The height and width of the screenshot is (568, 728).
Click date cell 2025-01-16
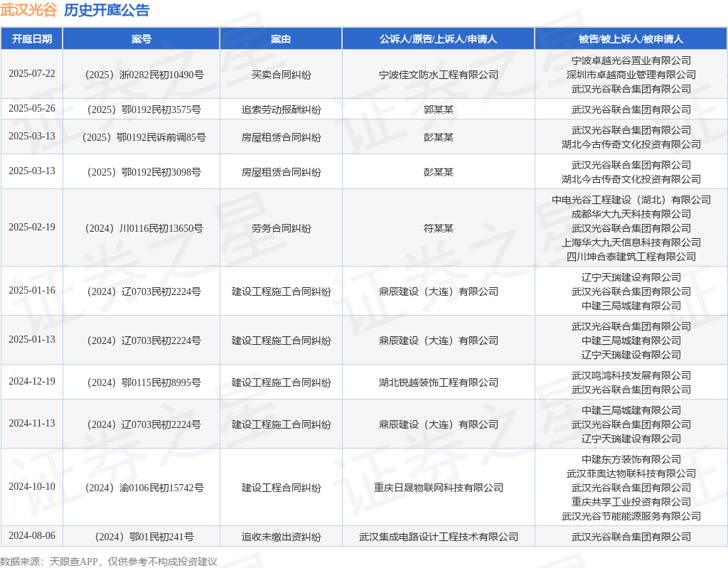pyautogui.click(x=31, y=290)
